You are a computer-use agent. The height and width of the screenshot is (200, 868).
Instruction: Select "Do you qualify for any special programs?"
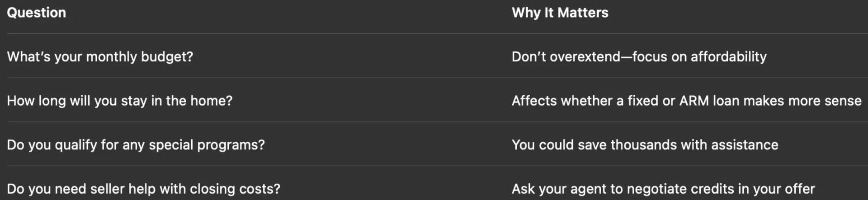[136, 145]
